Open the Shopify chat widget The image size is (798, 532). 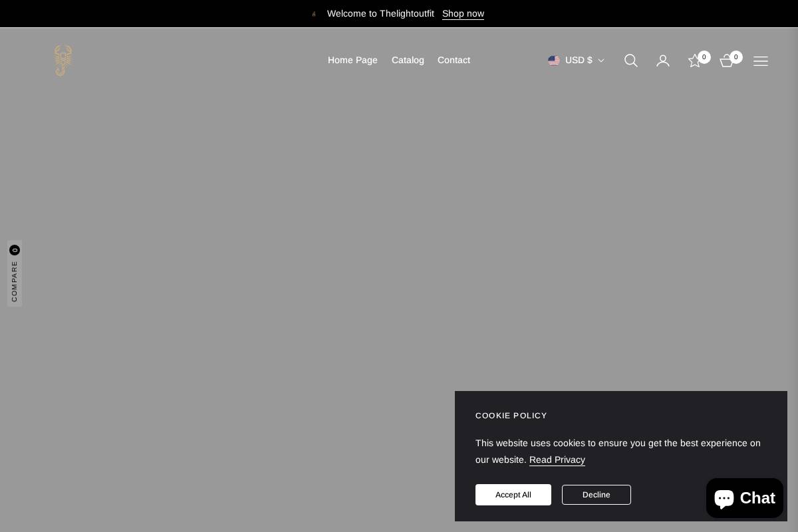click(x=744, y=498)
